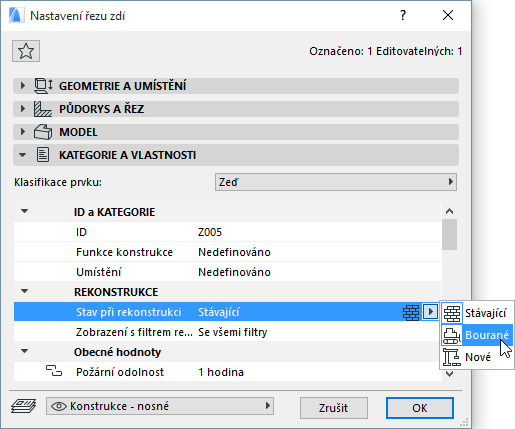Click the Model box icon
The width and height of the screenshot is (515, 429).
pos(43,132)
